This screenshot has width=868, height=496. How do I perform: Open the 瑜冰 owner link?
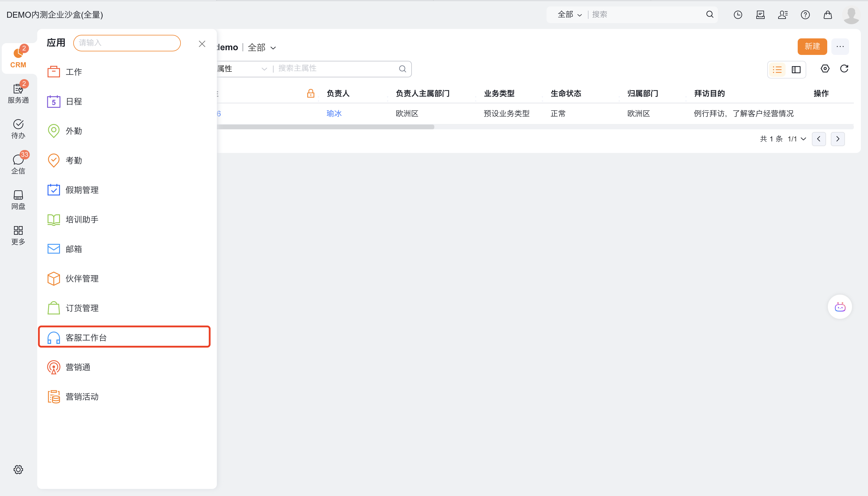(x=334, y=113)
